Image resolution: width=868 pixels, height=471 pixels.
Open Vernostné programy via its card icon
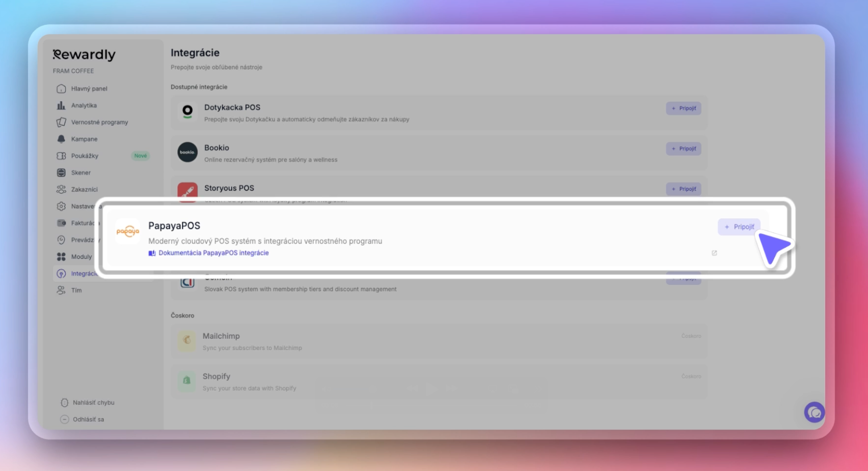pyautogui.click(x=62, y=122)
